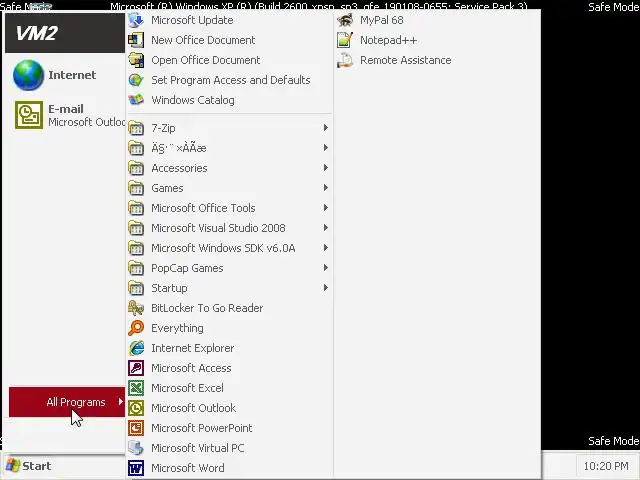Select the Microsoft PowerPoint text entry

[202, 428]
